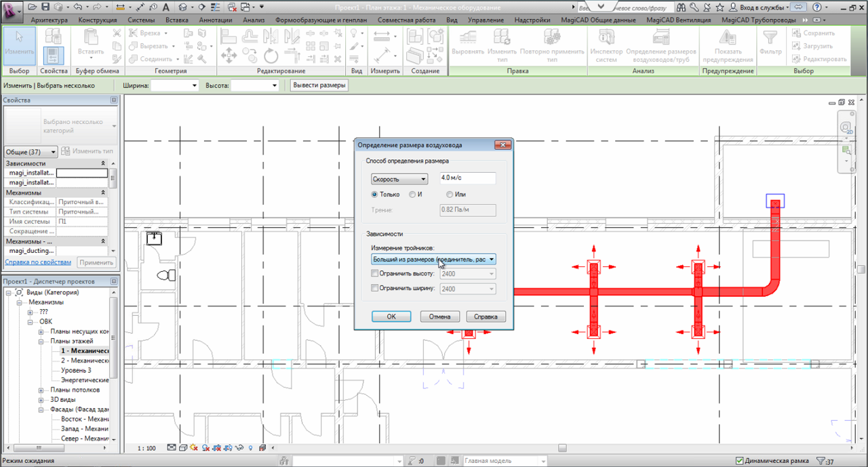Open the 'MagiCAD Вентиляция' ribbon tab
The height and width of the screenshot is (467, 868).
[678, 20]
